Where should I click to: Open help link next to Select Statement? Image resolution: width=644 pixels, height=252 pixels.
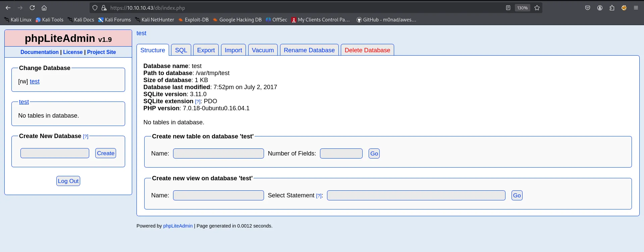click(319, 196)
